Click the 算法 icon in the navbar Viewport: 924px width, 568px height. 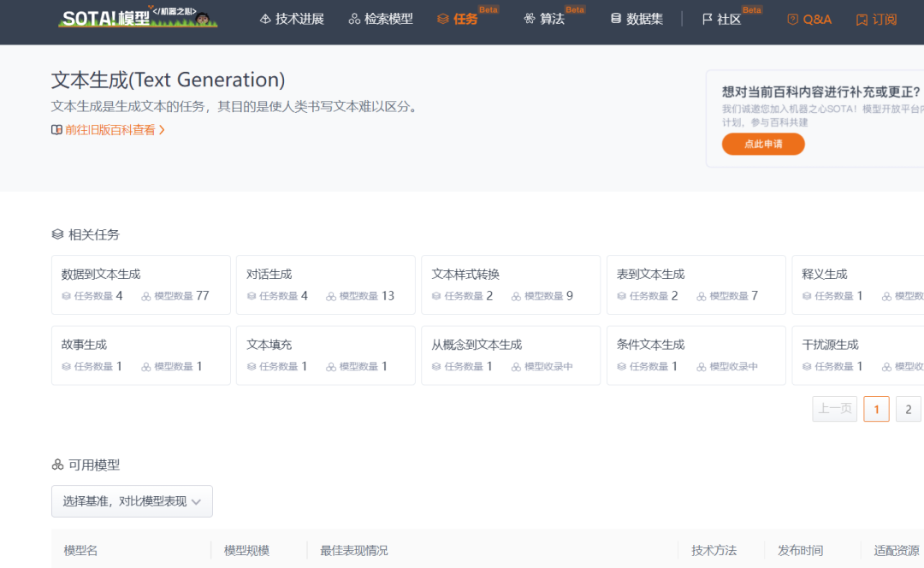pos(531,18)
